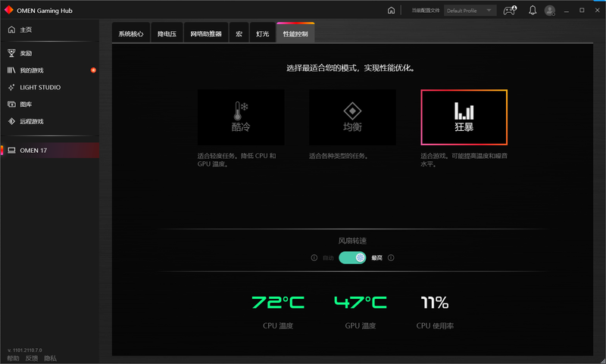
Task: Click the 帮助 help link
Action: [13, 358]
